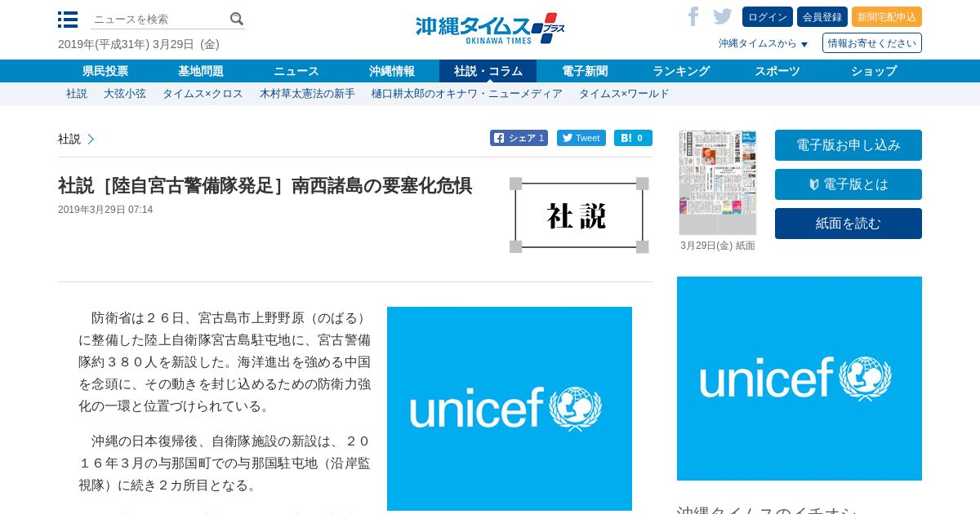Click the 社説 breadcrumb chevron arrow
Screen dimensions: 980x514
[91, 140]
